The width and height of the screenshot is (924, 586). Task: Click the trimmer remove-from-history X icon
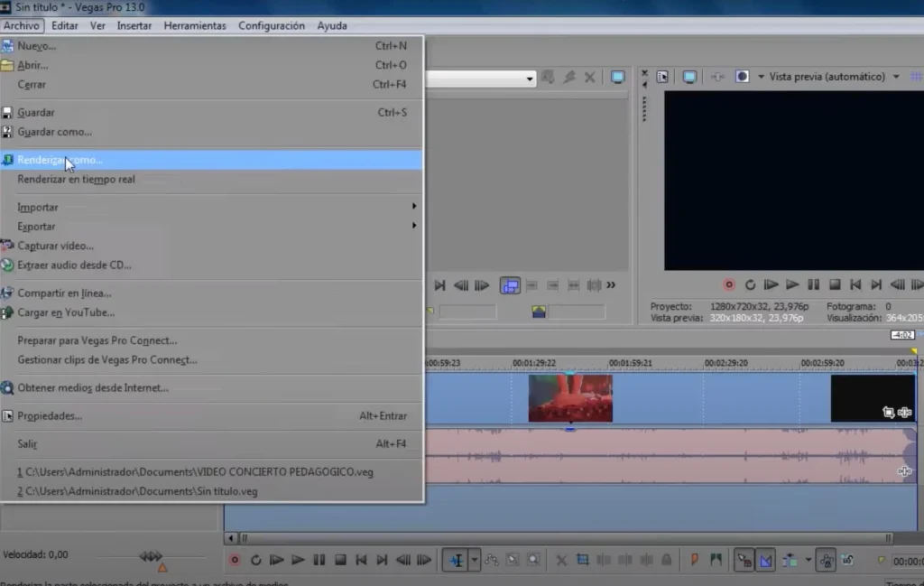(x=589, y=78)
